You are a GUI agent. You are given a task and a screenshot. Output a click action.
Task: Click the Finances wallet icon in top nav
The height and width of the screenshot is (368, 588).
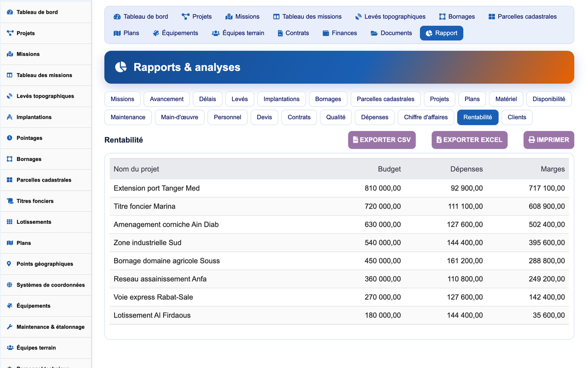click(x=326, y=33)
